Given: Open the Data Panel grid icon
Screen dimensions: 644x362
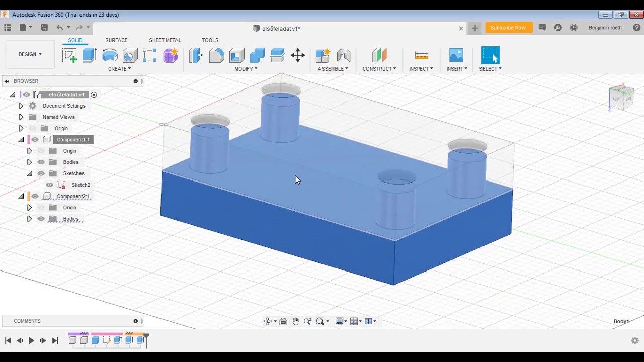Looking at the screenshot, I should click(x=8, y=28).
